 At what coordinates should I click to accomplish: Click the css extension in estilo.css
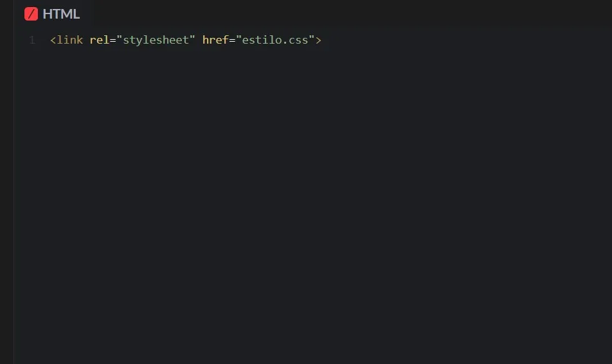tap(298, 40)
